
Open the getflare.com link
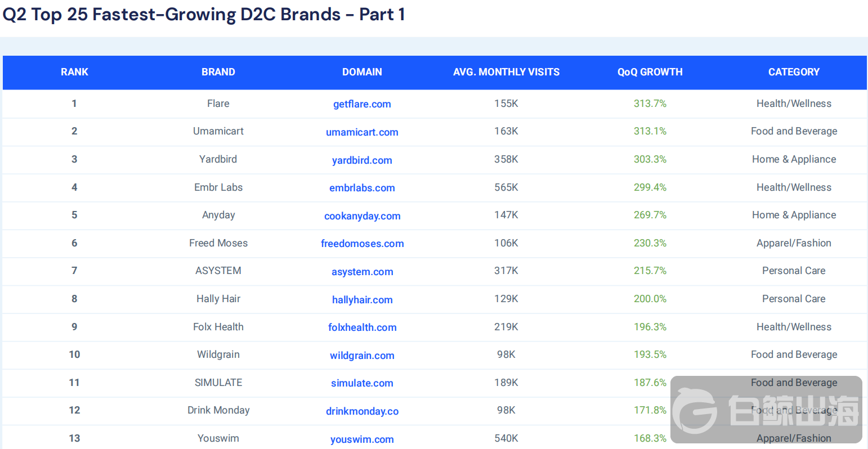362,104
